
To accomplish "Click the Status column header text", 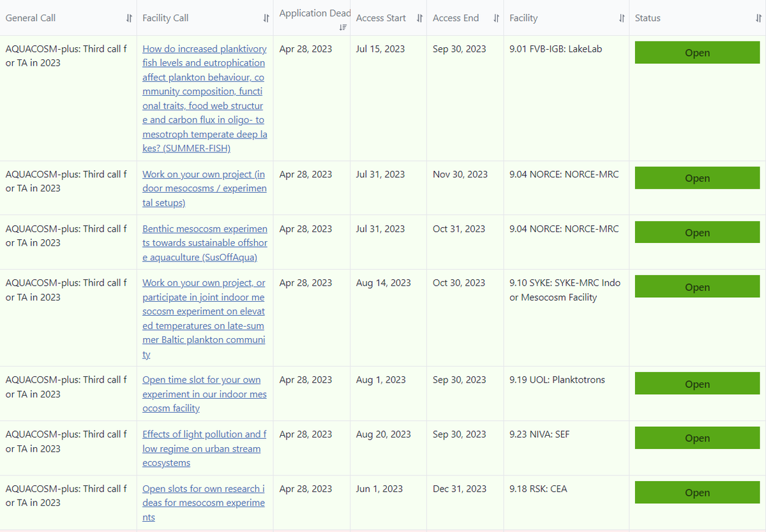I will pos(648,18).
